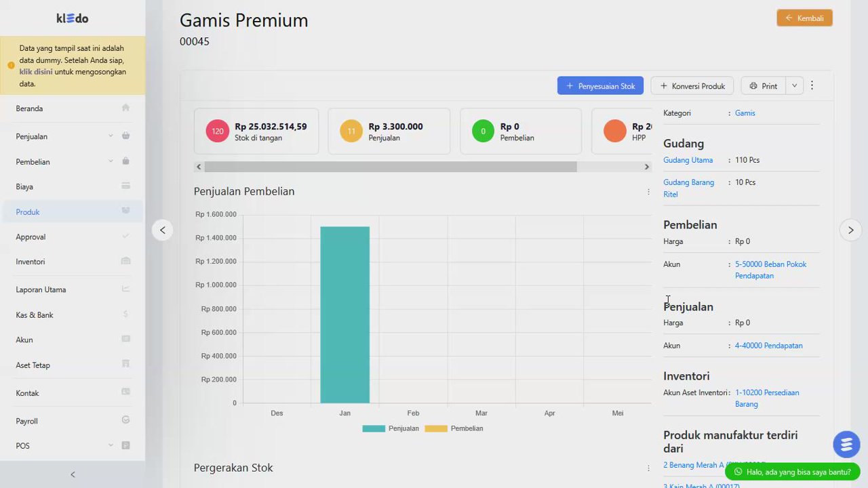Open the three-dot menu beside Print
Viewport: 868px width, 488px height.
812,85
